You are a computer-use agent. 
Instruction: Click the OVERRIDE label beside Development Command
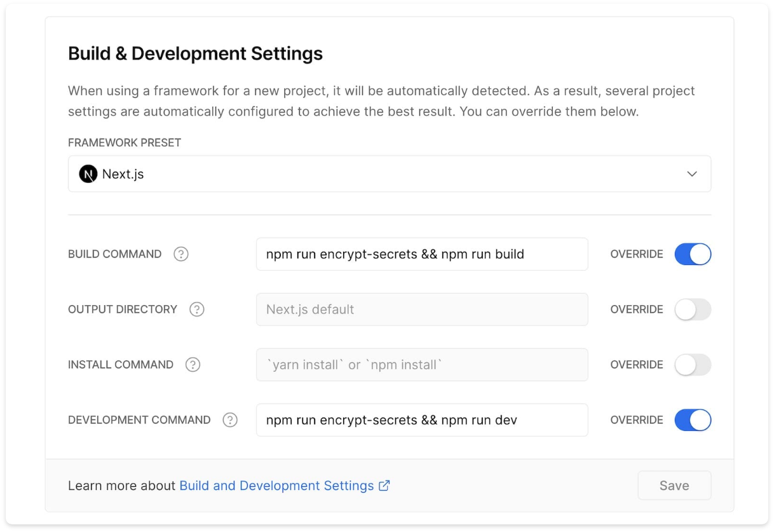click(637, 420)
